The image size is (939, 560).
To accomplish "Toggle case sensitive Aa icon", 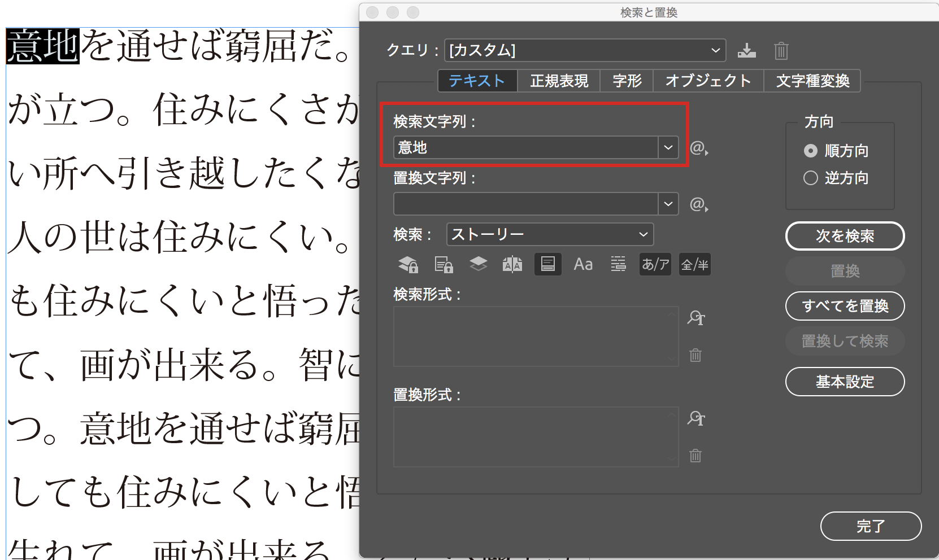I will click(583, 264).
